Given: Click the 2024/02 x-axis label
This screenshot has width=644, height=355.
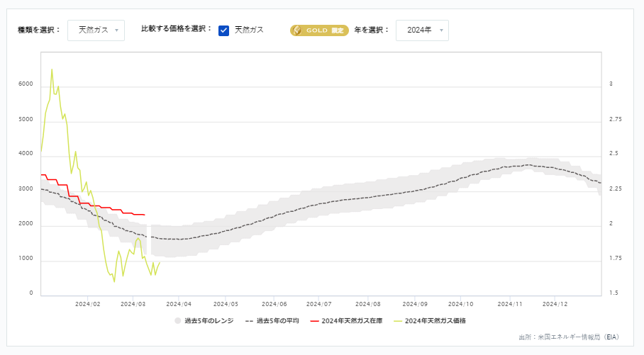Looking at the screenshot, I should point(88,304).
